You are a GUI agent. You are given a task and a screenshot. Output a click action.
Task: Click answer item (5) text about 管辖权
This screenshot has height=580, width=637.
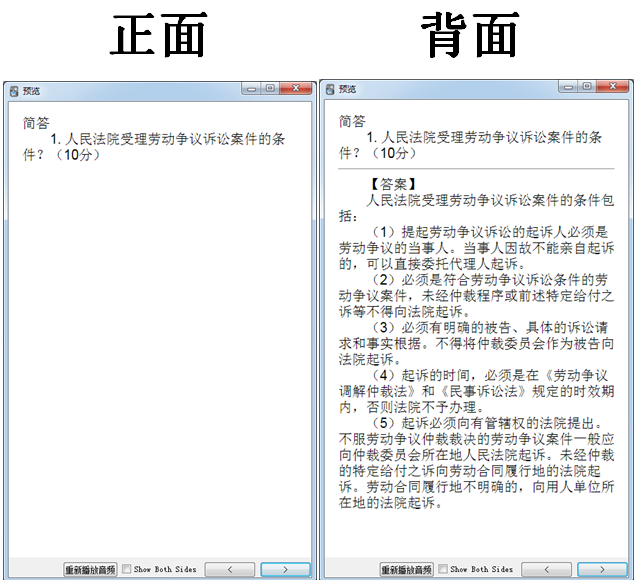476,463
